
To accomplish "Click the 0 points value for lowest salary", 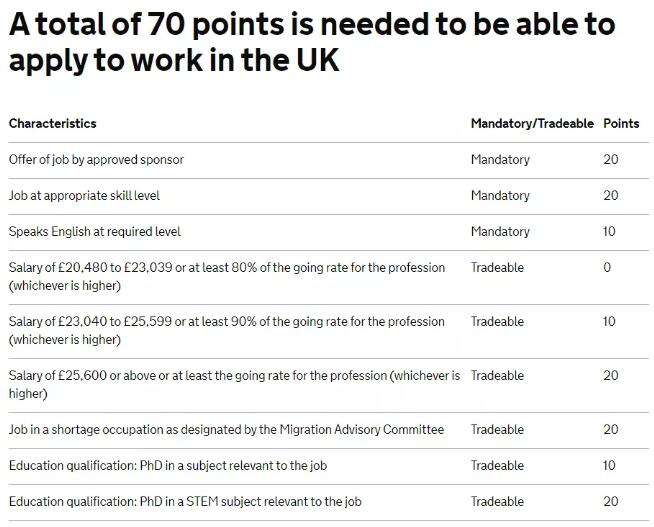I will (x=607, y=268).
